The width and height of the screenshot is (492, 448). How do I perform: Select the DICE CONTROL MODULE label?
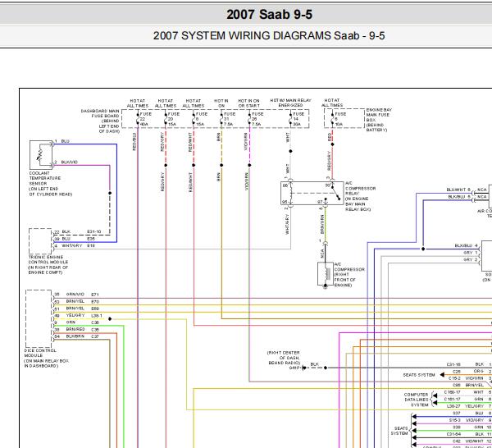pyautogui.click(x=47, y=358)
